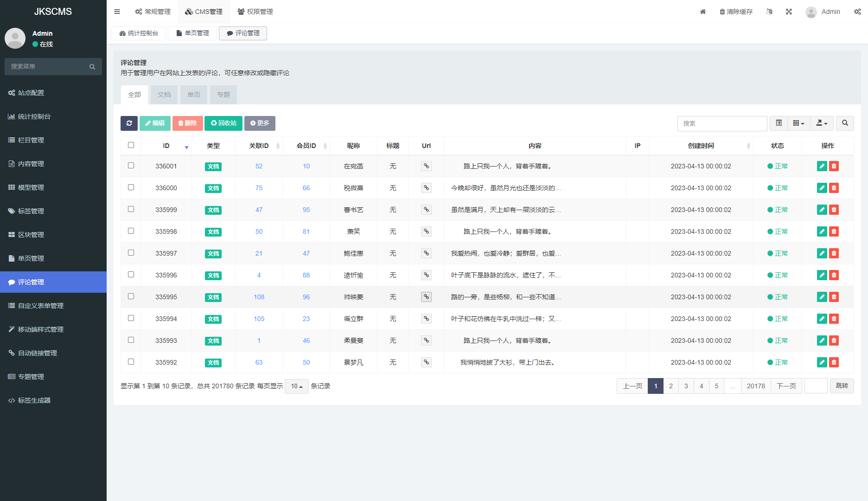Open the page size dropdown showing 10
868x501 pixels.
coord(297,386)
